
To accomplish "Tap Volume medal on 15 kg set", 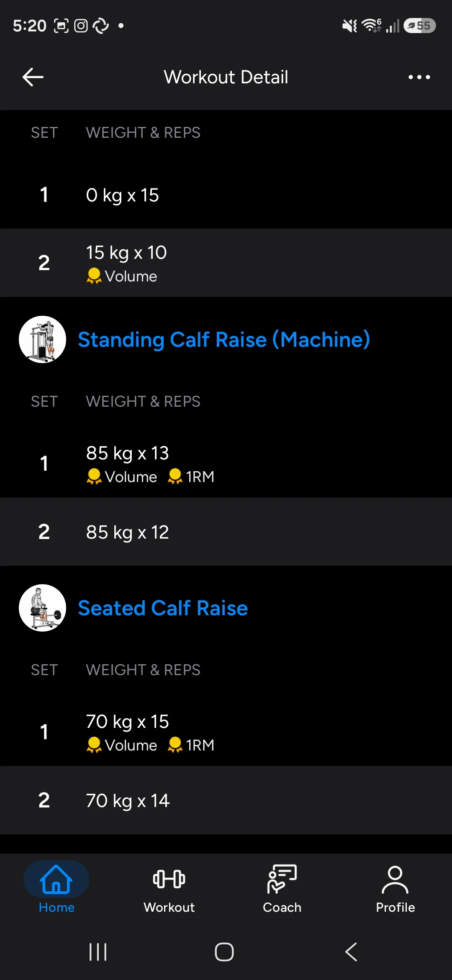I will 122,276.
